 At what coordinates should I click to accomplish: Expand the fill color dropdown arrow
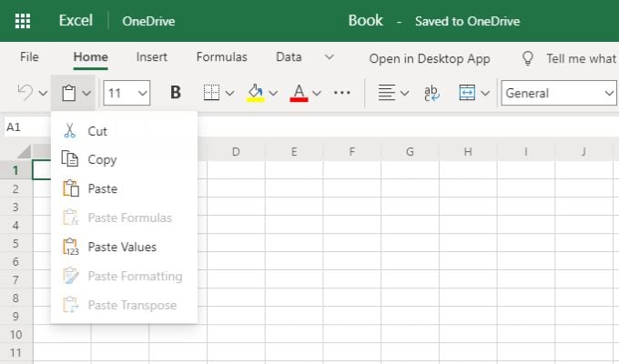click(274, 92)
